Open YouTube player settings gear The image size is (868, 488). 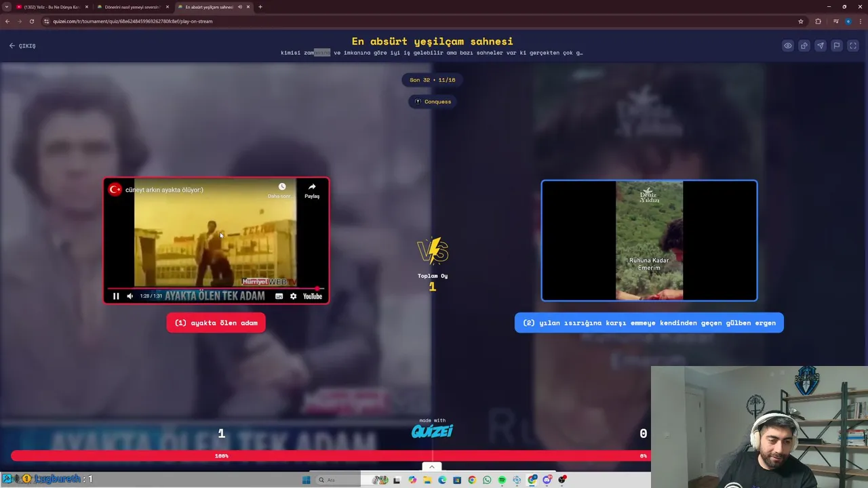tap(293, 296)
